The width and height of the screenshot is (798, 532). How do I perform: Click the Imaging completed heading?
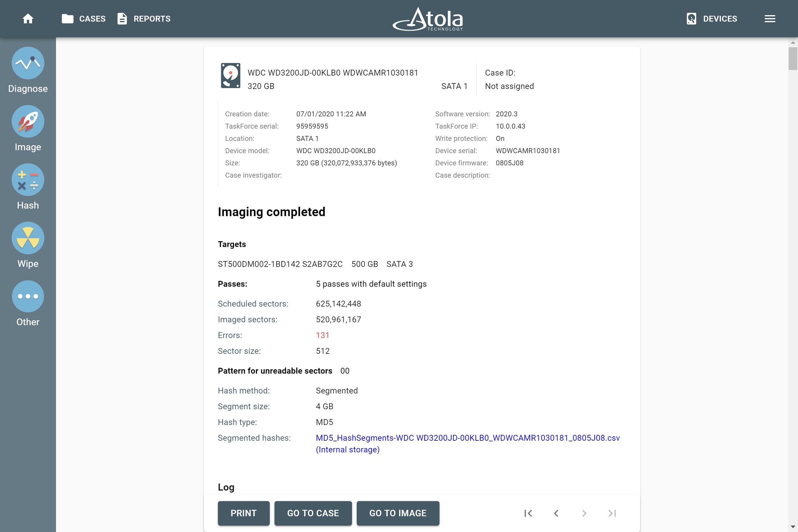[x=272, y=212]
